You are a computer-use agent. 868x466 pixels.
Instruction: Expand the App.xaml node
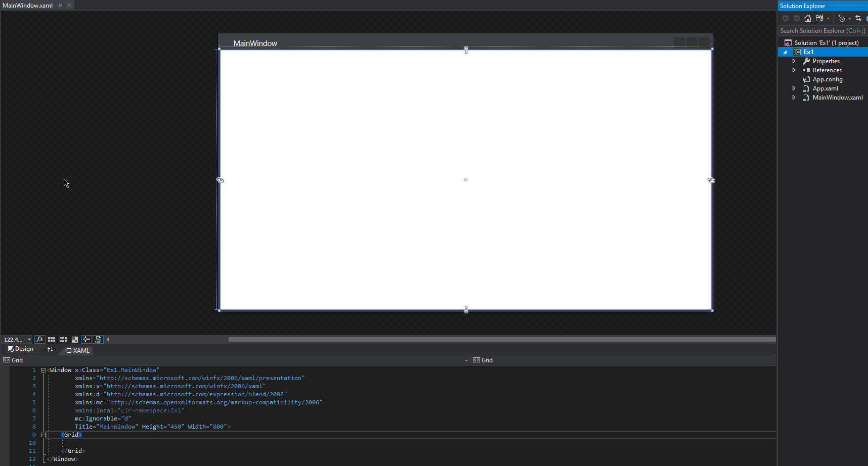794,88
